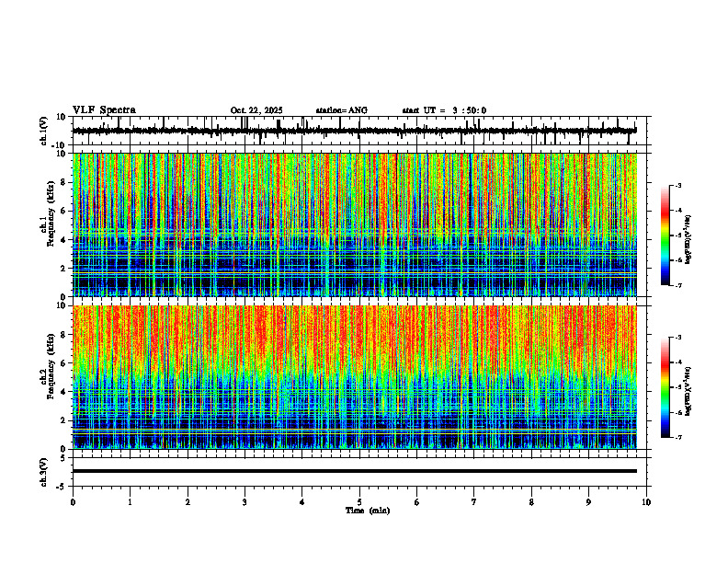Viewport: 728px width, 563px height.
Task: Click the "-3" value atop ch.2 colorbar
Action: point(678,338)
